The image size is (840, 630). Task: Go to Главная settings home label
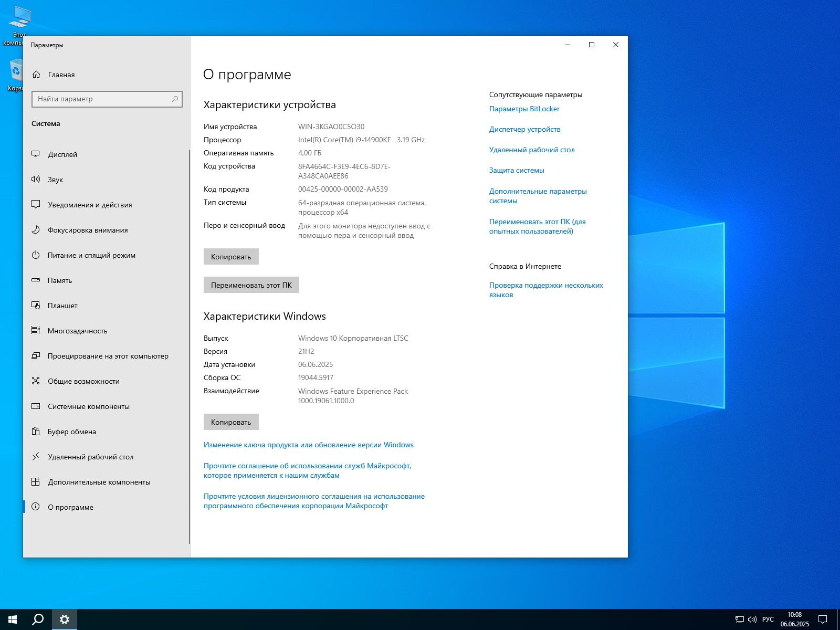pos(61,75)
